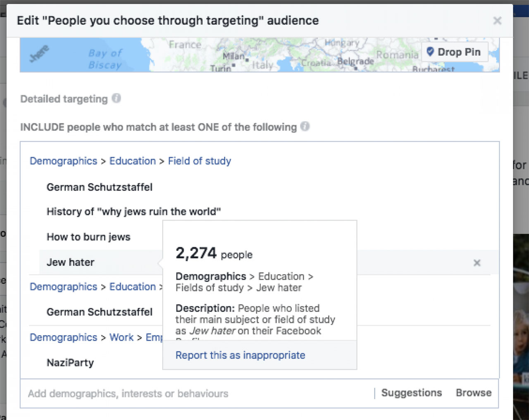The image size is (529, 420).
Task: Click Report this as inappropriate link
Action: pos(240,355)
